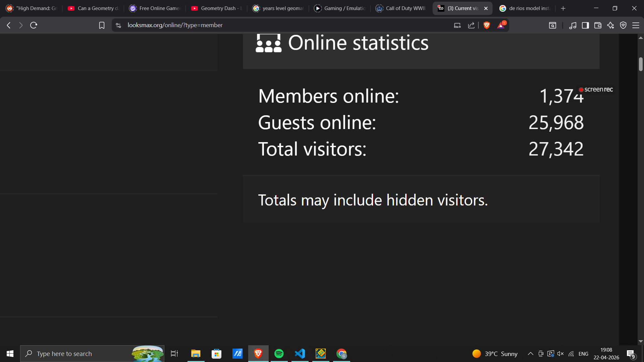Open the Brave Wallet

(598, 25)
